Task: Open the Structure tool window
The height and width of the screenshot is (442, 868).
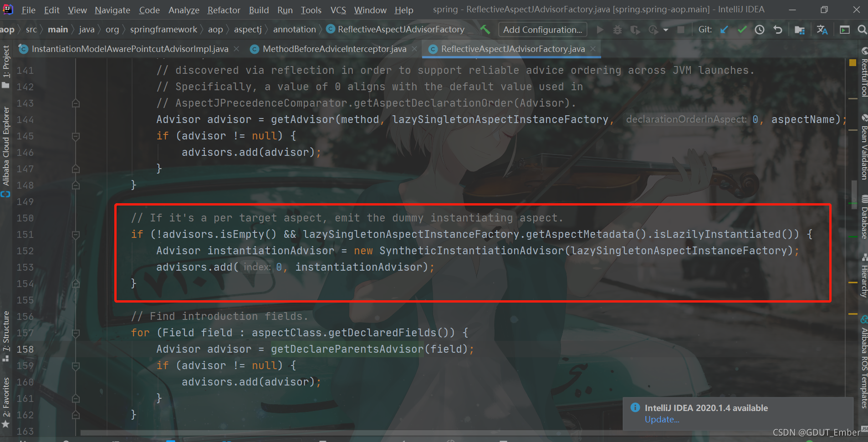Action: [5, 336]
